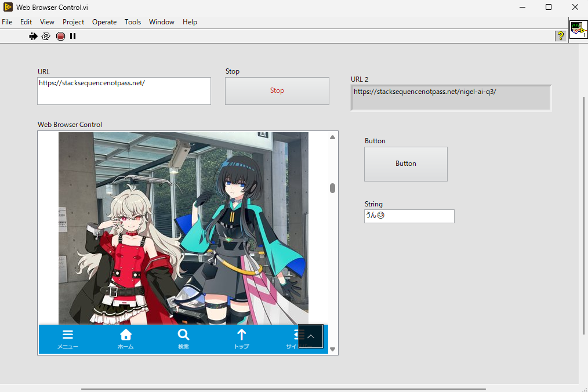Image resolution: width=588 pixels, height=392 pixels.
Task: Click the "Web Browser Control" label above the browser
Action: (x=70, y=125)
